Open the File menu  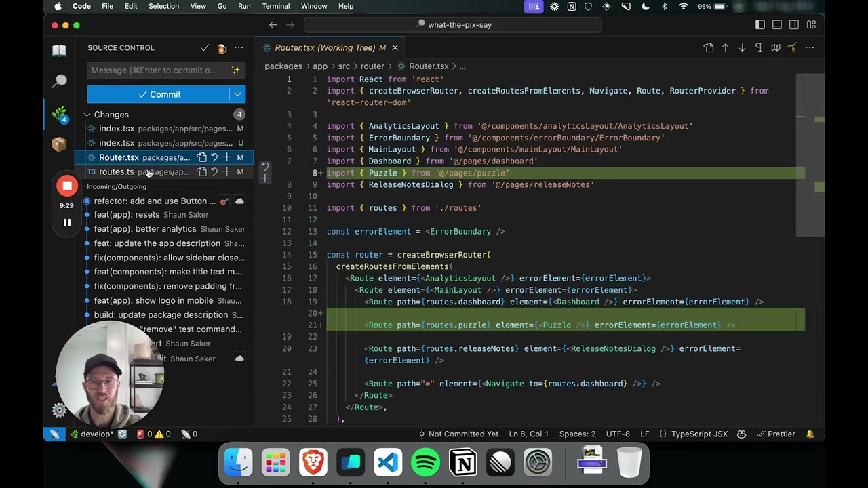[107, 6]
